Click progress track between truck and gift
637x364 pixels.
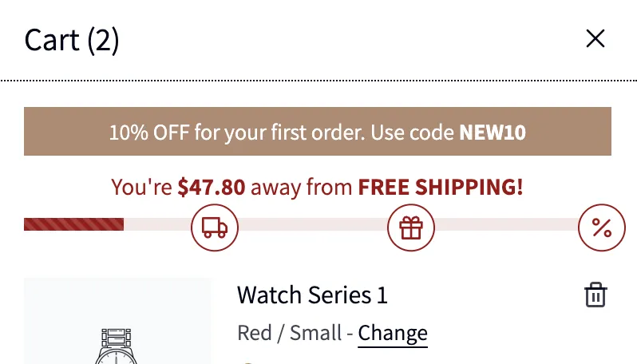coord(313,224)
